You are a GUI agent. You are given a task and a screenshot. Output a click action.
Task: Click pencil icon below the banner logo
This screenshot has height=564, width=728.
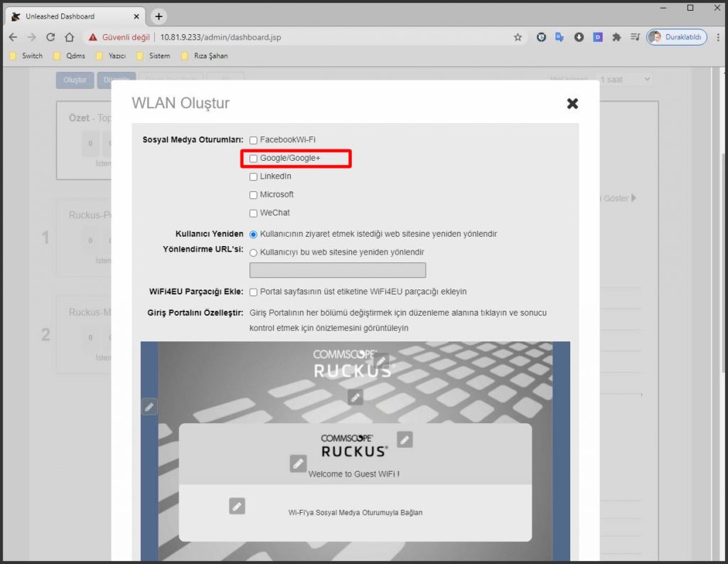[x=355, y=397]
